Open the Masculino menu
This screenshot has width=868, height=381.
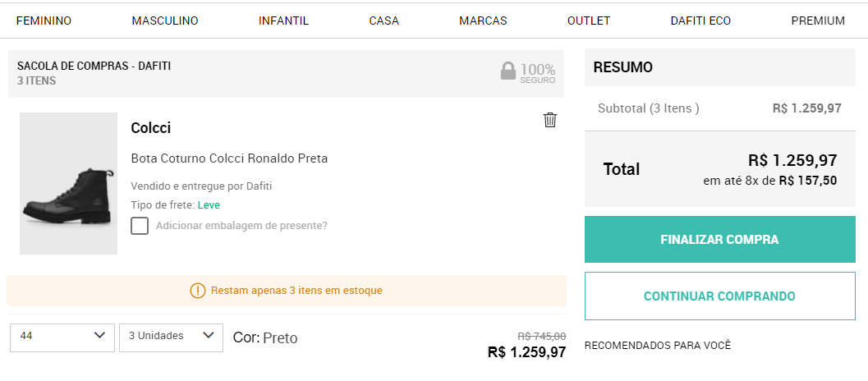pos(165,21)
